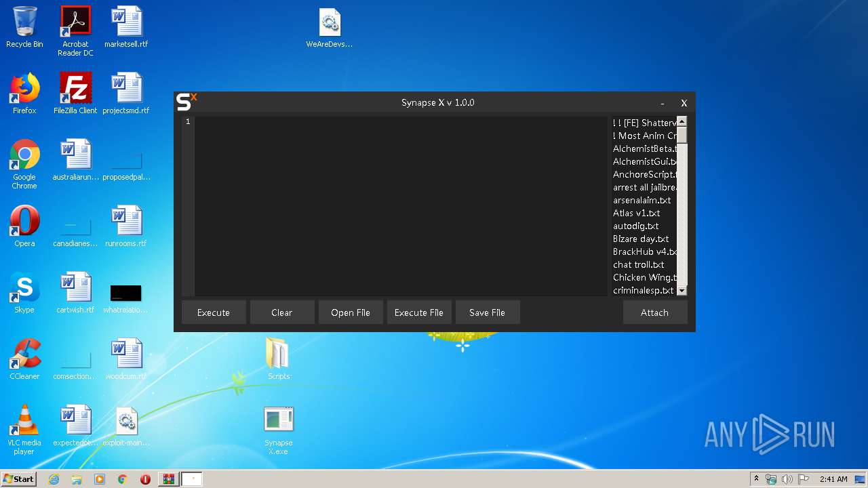Select 'arrest all jailbre' script entry
Screen dimensions: 868x488
coord(644,187)
